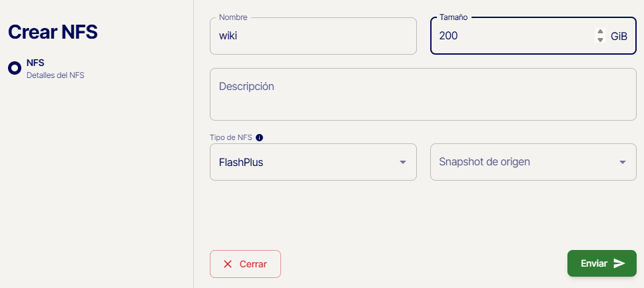This screenshot has width=644, height=288.
Task: Submit the form with Enviar
Action: [x=601, y=263]
